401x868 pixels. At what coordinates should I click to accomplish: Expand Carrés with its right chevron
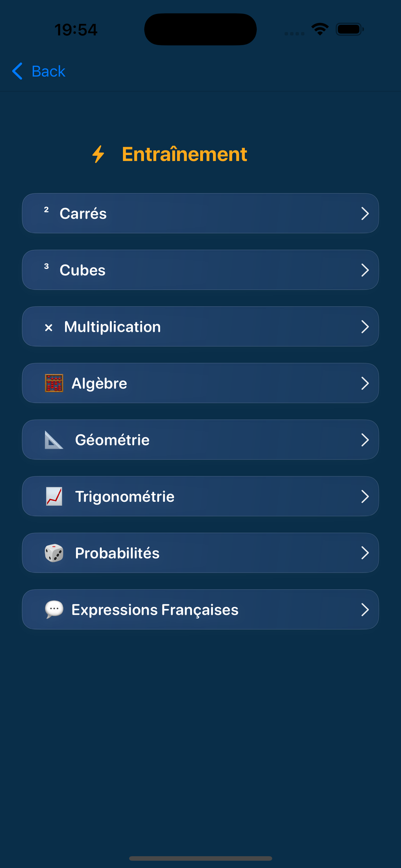365,214
